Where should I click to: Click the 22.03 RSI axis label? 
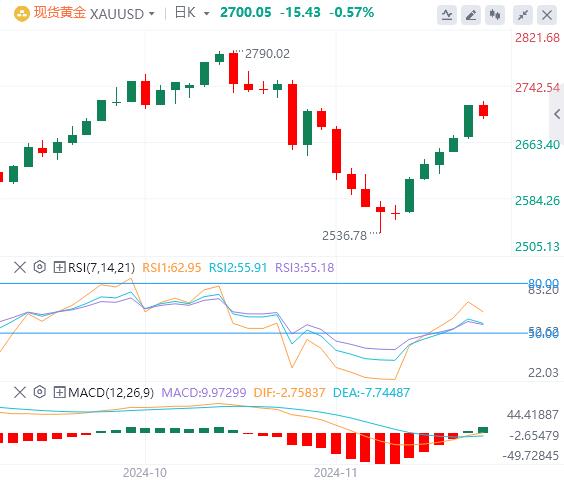543,373
